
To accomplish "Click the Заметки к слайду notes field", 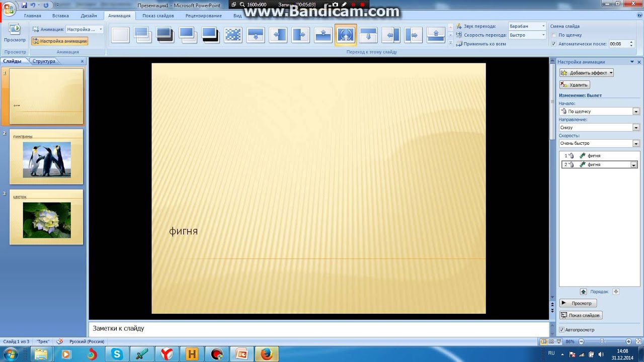I will click(x=318, y=328).
